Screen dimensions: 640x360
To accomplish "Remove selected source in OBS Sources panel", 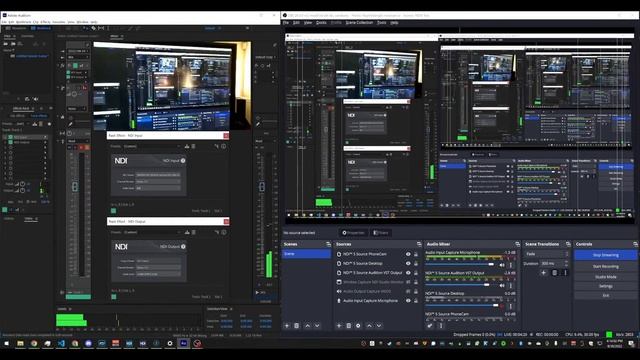I will tap(349, 326).
